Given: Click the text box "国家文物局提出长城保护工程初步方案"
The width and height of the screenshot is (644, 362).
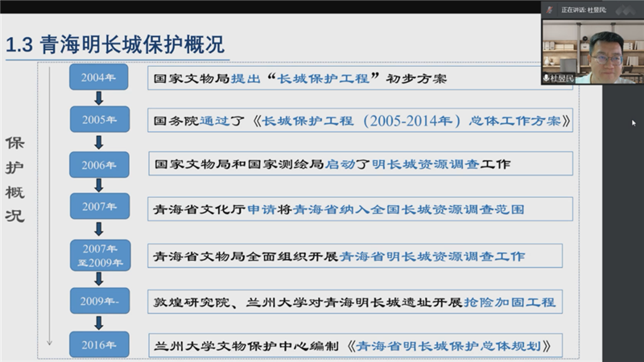Looking at the screenshot, I should 360,78.
